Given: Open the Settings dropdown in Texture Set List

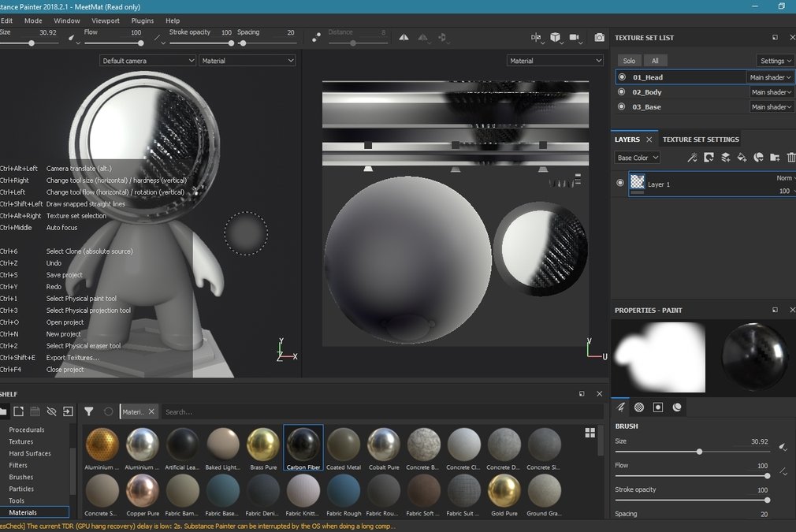Looking at the screenshot, I should [776, 61].
